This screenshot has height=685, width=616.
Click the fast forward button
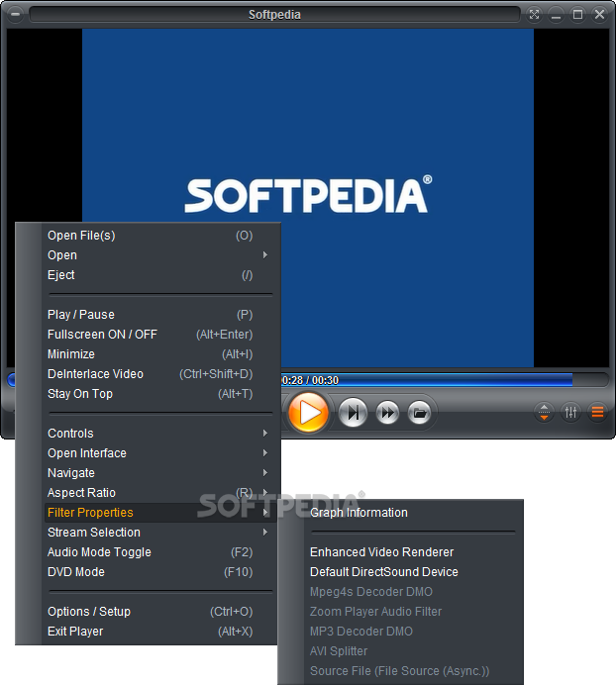point(387,413)
